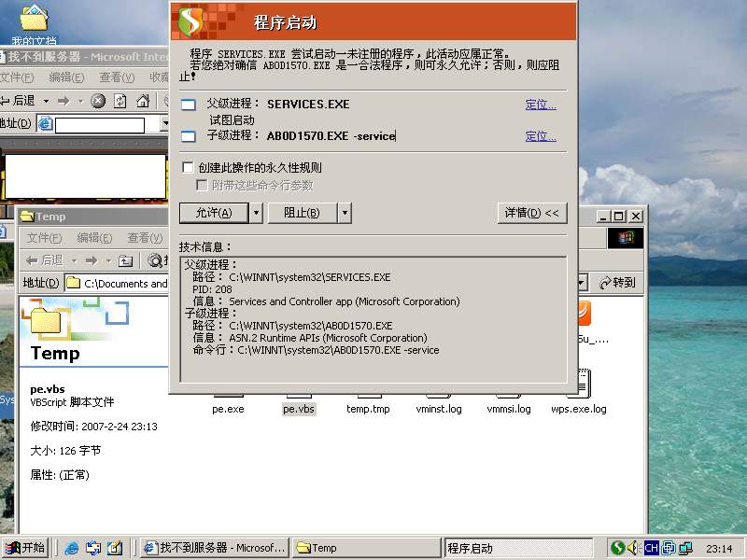Click 转到 go button in Temp window
The height and width of the screenshot is (560, 747).
click(618, 283)
